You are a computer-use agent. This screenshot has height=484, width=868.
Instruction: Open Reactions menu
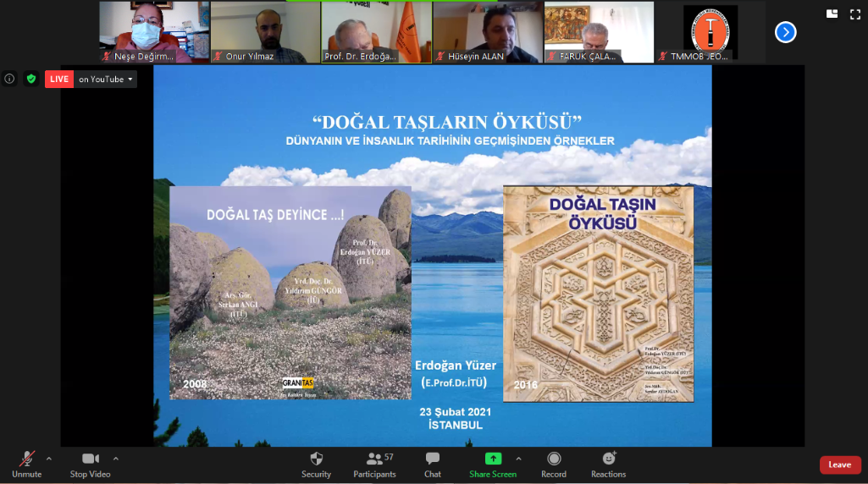[608, 465]
